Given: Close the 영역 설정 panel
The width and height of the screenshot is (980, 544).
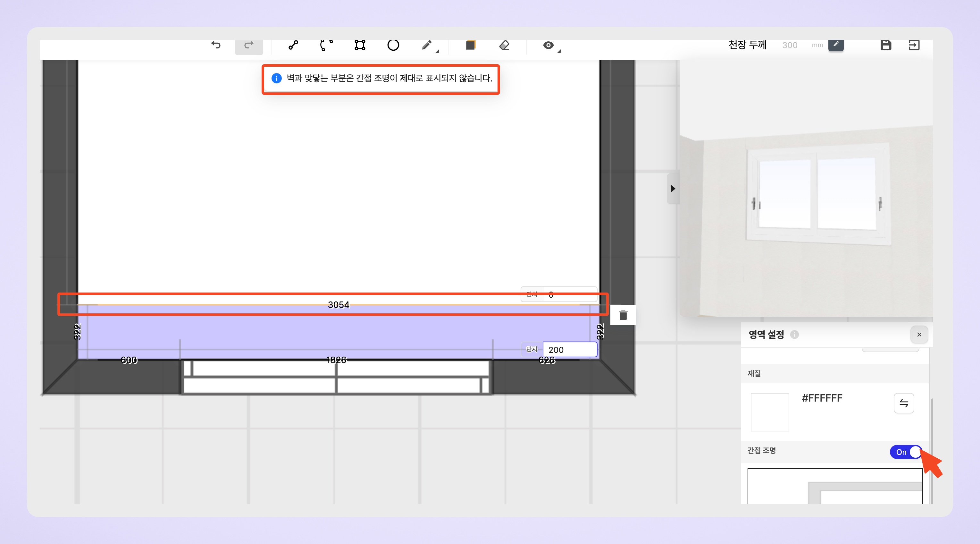Looking at the screenshot, I should click(919, 335).
